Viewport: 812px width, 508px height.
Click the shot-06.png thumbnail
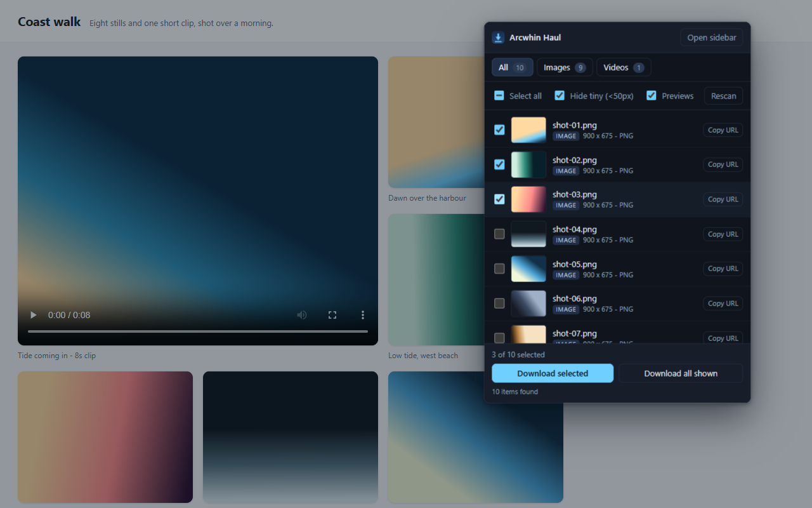(x=528, y=303)
